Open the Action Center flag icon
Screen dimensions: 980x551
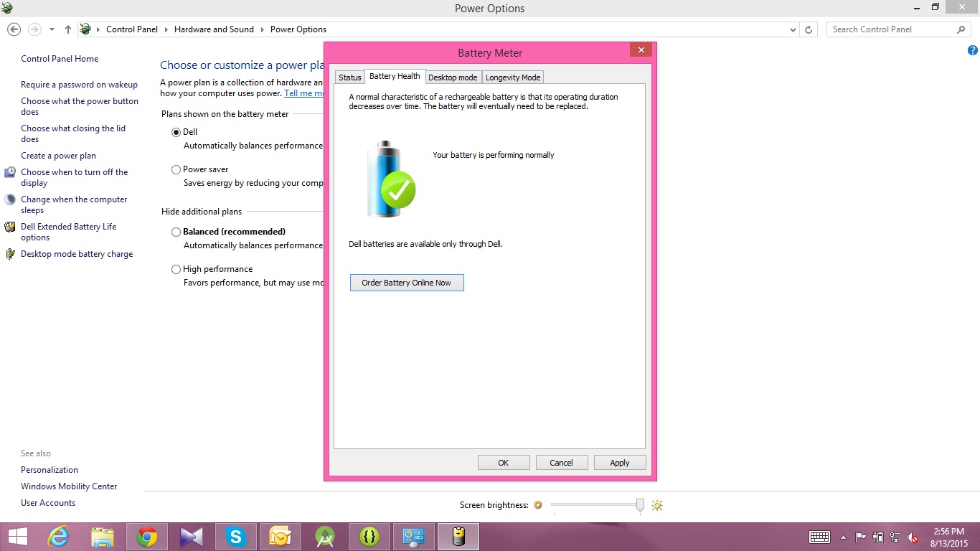[861, 537]
